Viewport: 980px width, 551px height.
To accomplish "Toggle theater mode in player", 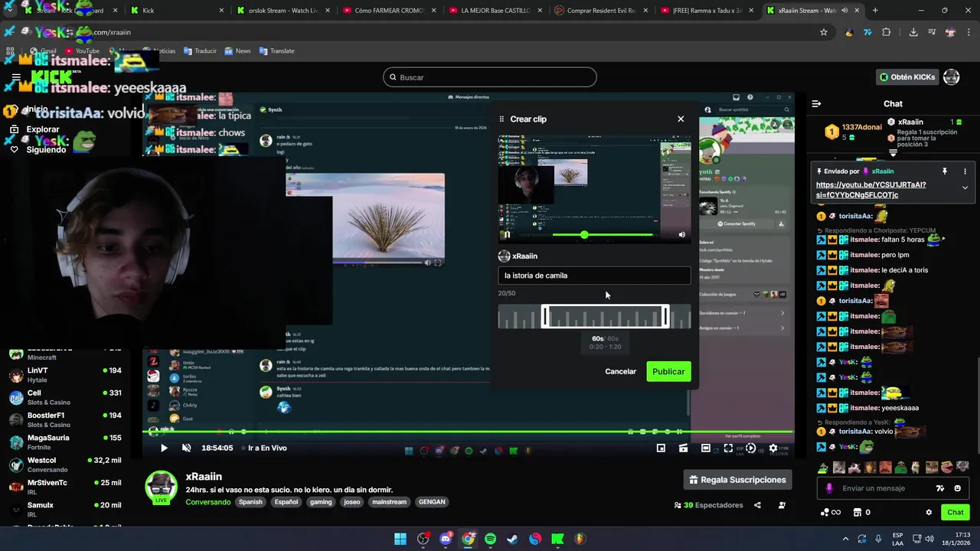I will pos(706,448).
